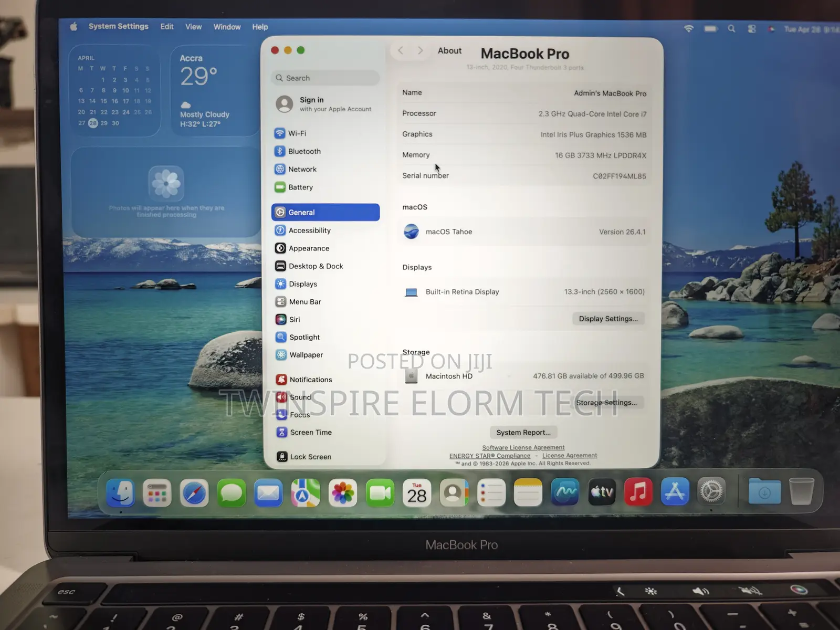Image resolution: width=840 pixels, height=630 pixels.
Task: Open Maps from the Dock
Action: pos(306,493)
